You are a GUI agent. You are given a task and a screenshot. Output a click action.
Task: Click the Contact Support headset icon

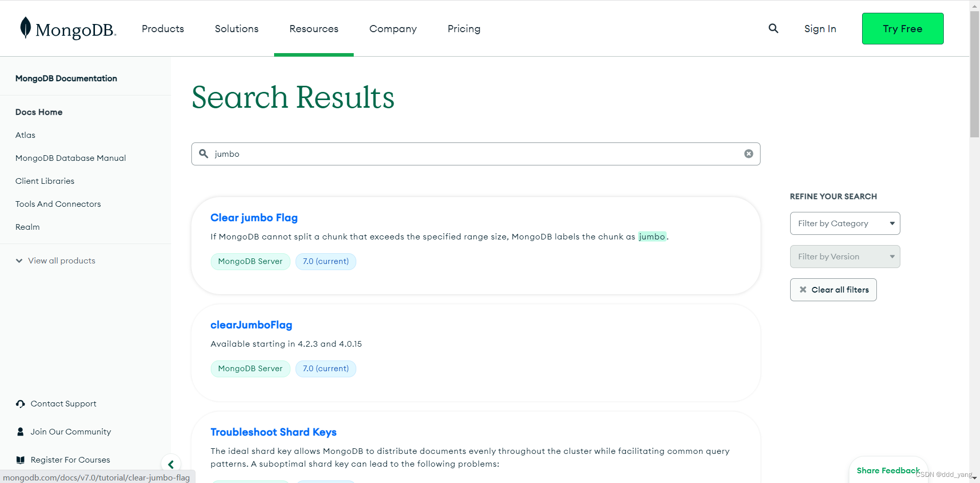[x=20, y=403]
